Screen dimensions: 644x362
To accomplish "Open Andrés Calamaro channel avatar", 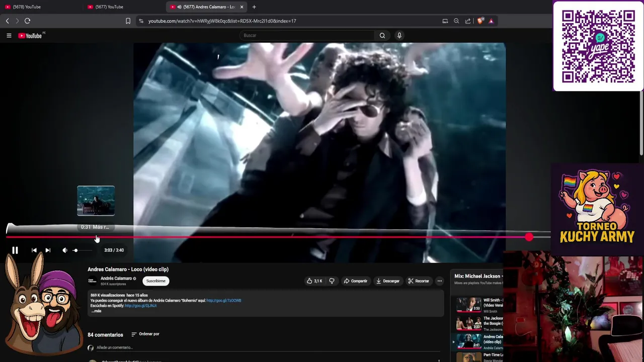I will [92, 281].
